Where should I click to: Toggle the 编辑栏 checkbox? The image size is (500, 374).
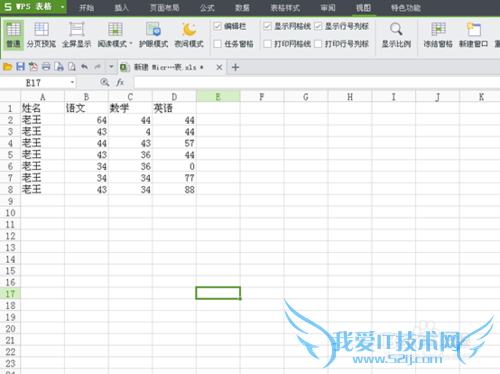217,26
